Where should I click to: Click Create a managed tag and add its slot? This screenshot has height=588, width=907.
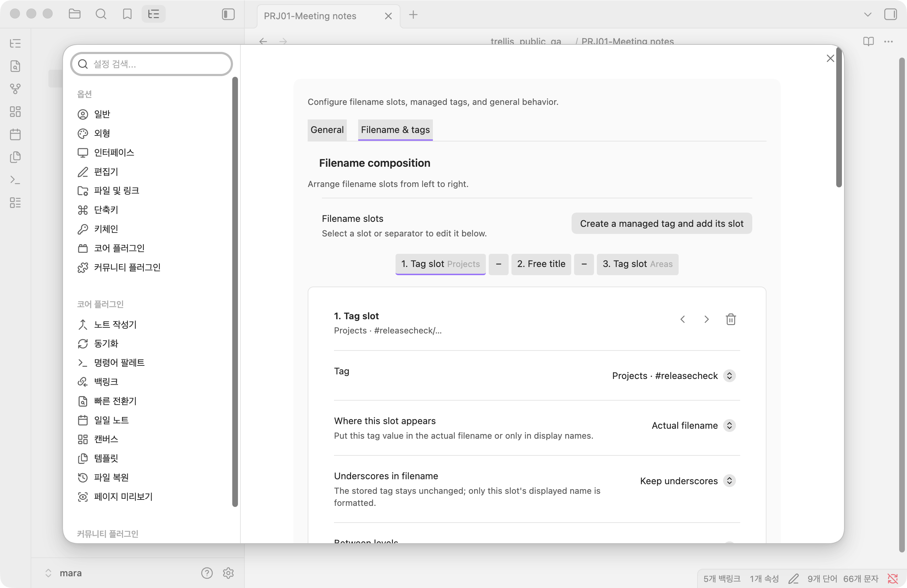tap(661, 223)
